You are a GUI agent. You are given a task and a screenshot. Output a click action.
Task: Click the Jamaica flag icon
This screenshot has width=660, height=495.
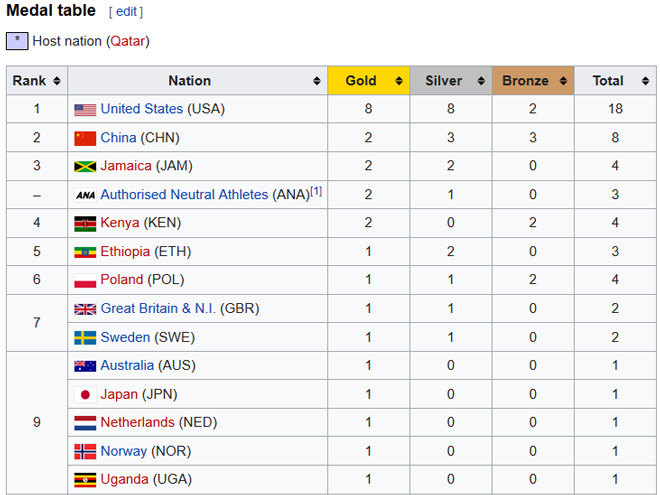pyautogui.click(x=85, y=166)
